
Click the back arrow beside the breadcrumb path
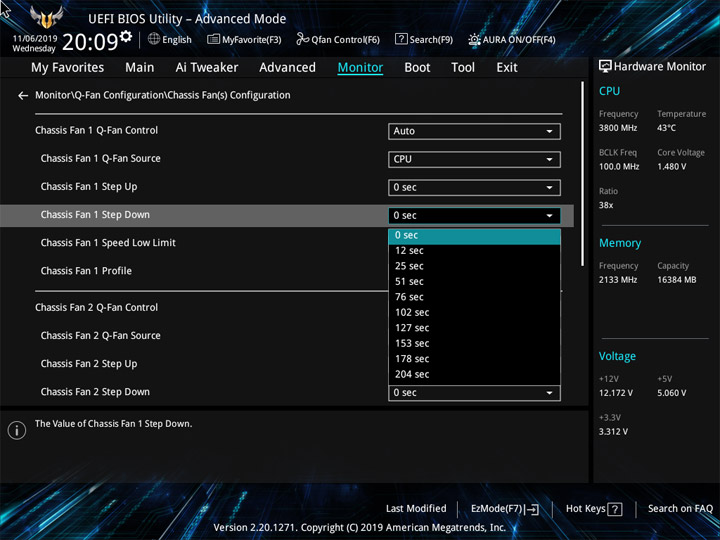tap(23, 96)
